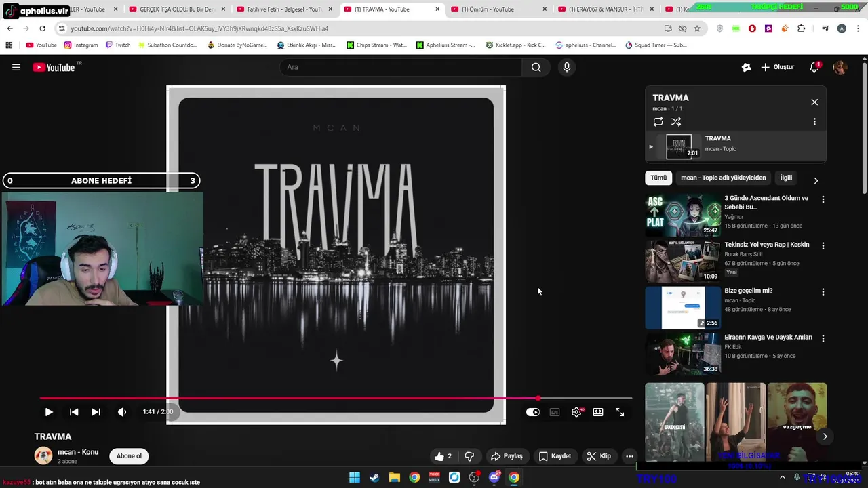Open Instagram bookmark
The width and height of the screenshot is (868, 488).
pyautogui.click(x=81, y=45)
